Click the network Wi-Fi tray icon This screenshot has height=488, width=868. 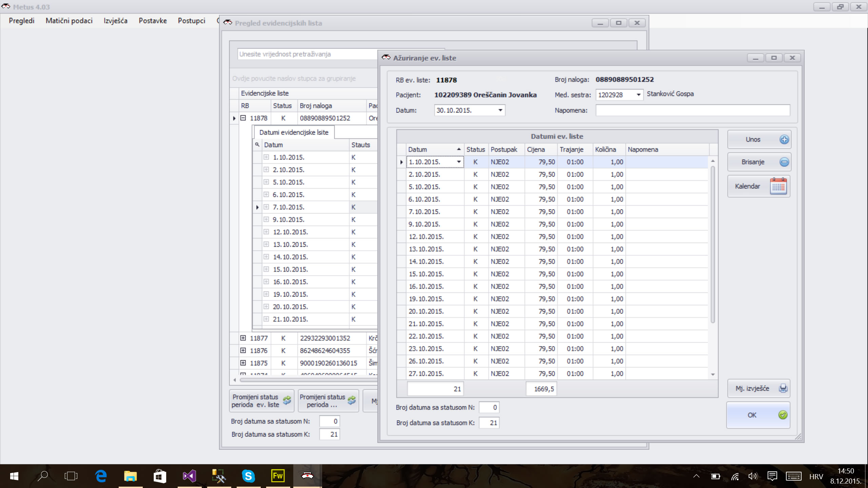pos(735,476)
